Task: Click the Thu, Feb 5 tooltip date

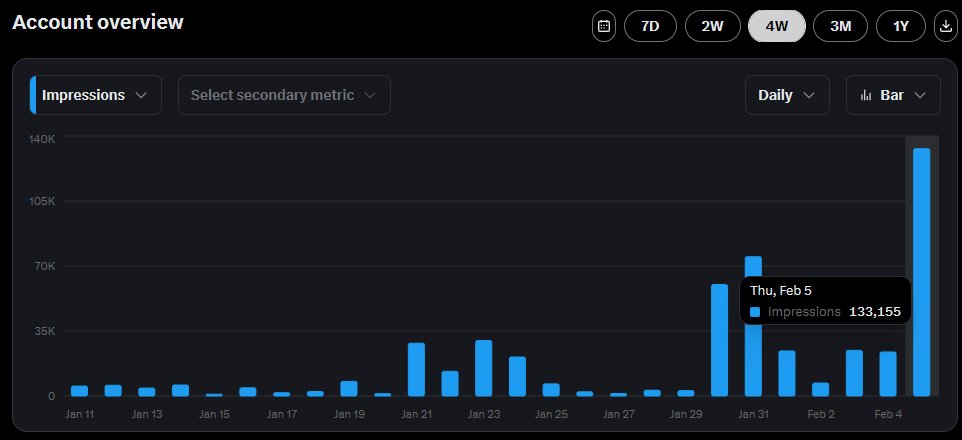Action: [780, 291]
